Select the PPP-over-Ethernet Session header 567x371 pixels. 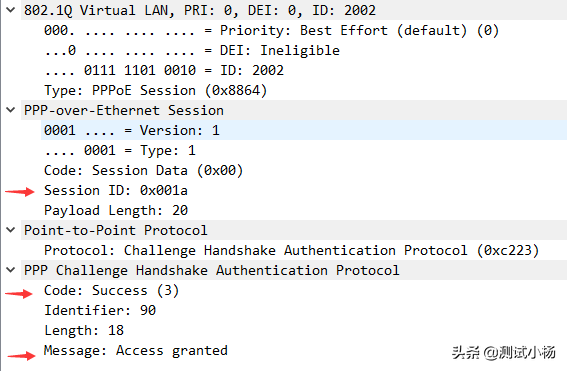[294, 110]
